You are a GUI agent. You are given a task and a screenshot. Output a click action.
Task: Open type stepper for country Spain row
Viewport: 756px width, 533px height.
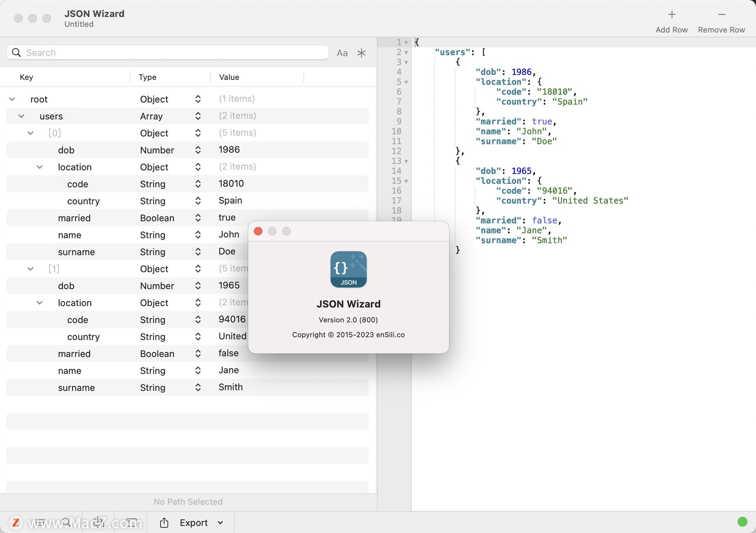pos(198,201)
